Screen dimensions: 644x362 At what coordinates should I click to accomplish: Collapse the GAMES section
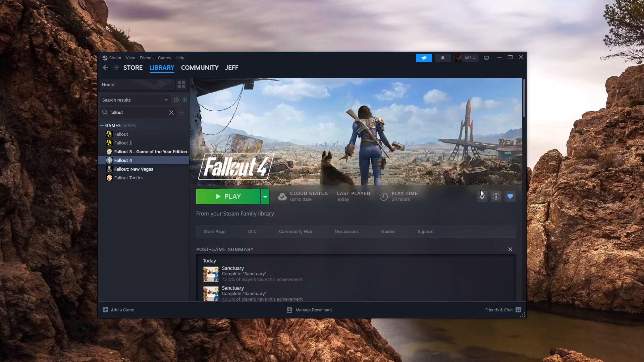[x=102, y=126]
